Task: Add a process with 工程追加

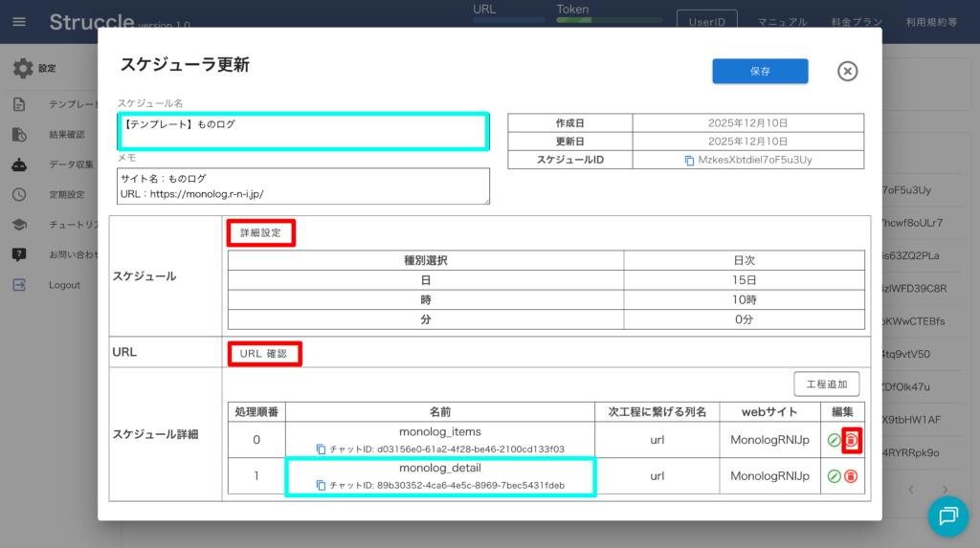Action: 826,384
